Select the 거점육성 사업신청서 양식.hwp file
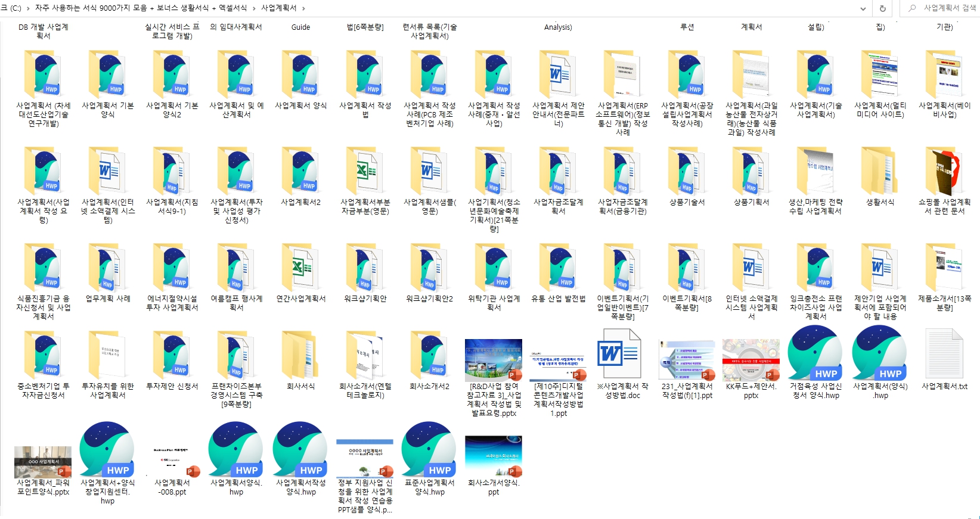The height and width of the screenshot is (519, 980). tap(815, 354)
